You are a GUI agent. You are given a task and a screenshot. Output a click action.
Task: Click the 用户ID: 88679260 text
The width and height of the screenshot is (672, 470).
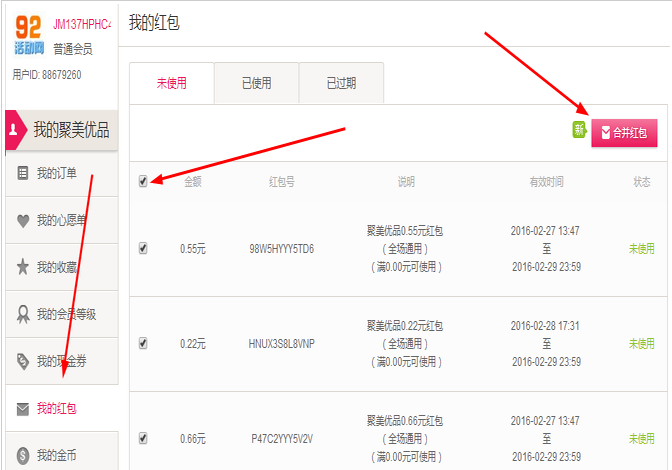[47, 75]
